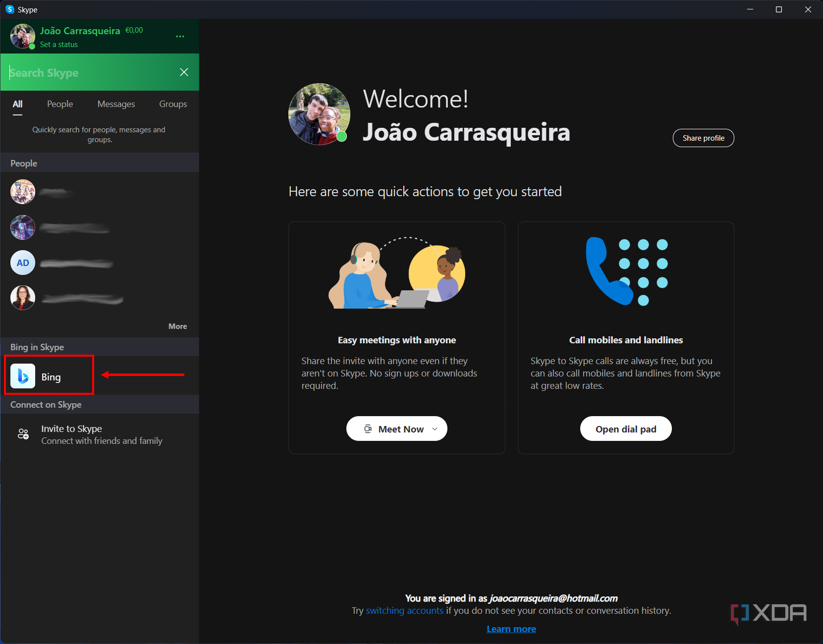This screenshot has height=644, width=823.
Task: Show more people with the More control
Action: 177,326
